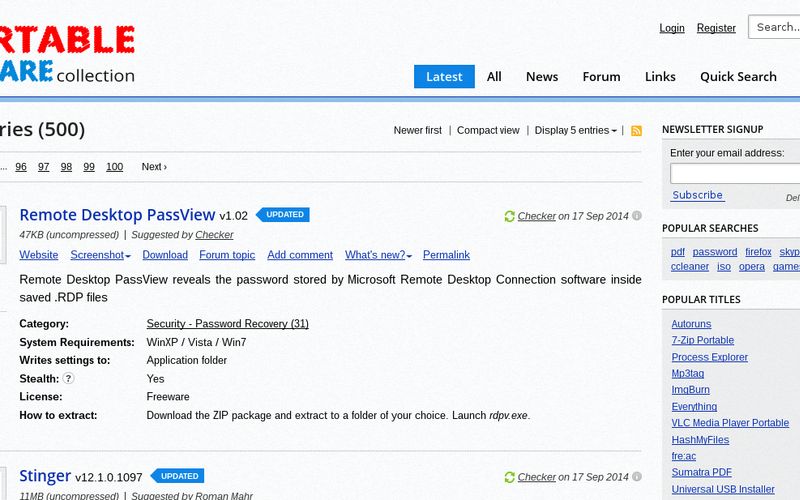Click the Download link
The image size is (800, 500).
165,255
